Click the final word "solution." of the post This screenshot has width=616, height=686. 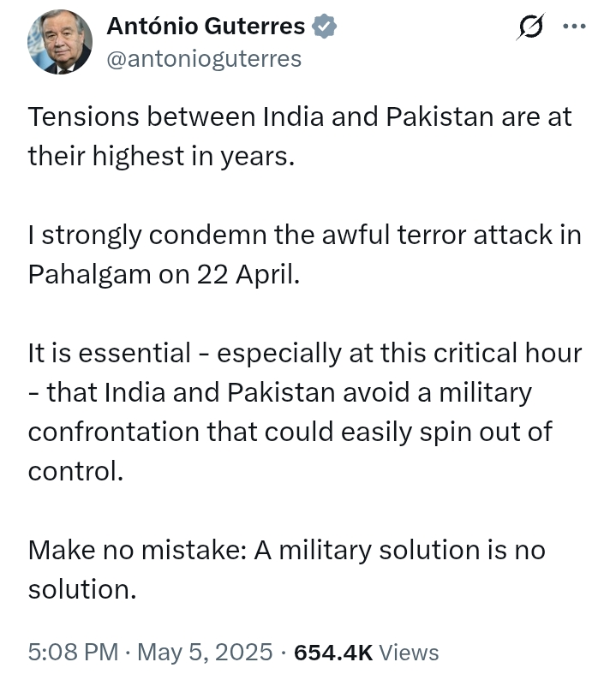[82, 590]
